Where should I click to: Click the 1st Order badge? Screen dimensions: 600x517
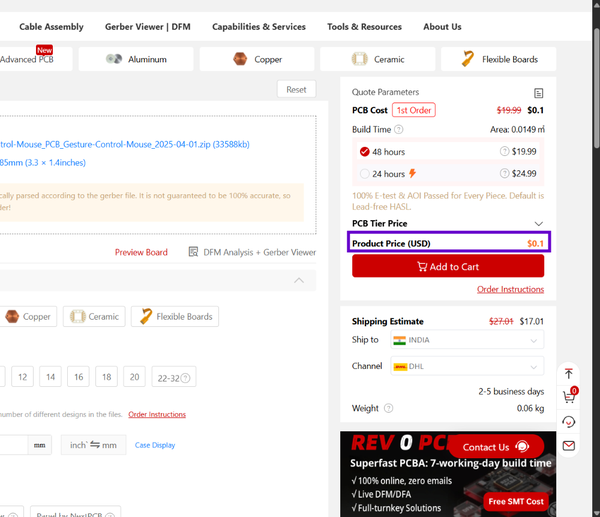(x=414, y=110)
